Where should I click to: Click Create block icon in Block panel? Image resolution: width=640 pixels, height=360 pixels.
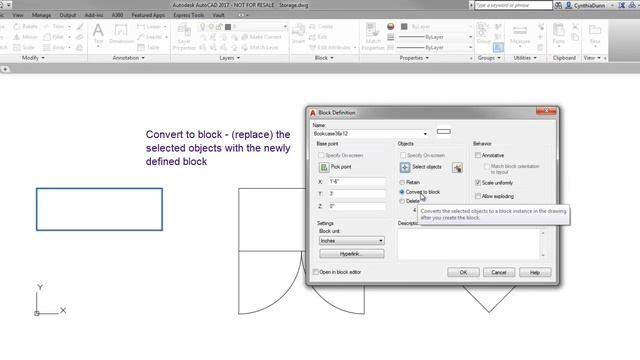click(x=321, y=27)
